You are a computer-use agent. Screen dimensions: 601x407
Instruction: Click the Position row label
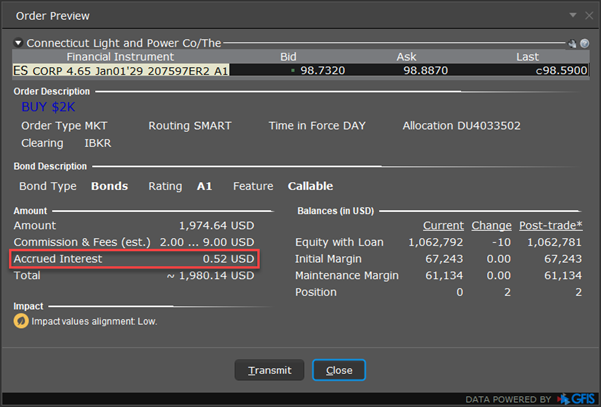click(x=315, y=292)
